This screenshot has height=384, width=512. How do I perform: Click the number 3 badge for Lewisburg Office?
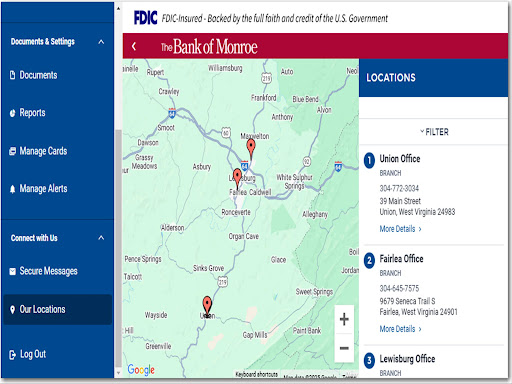tap(369, 361)
